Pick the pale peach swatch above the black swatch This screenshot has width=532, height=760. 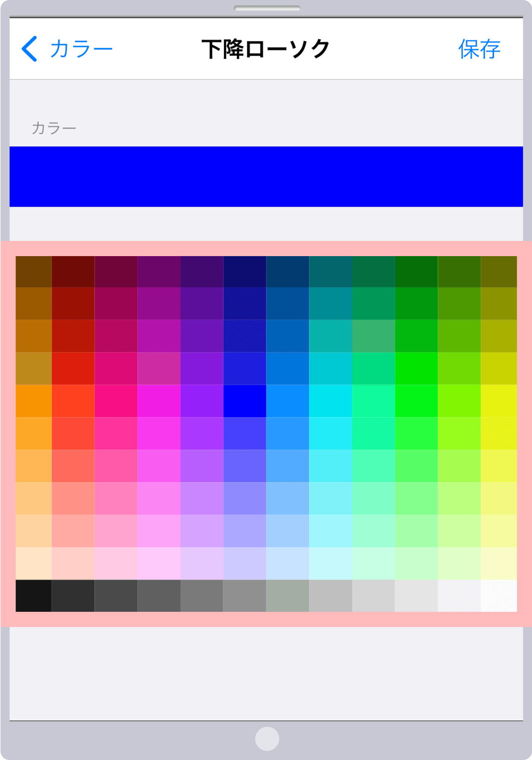pos(33,563)
